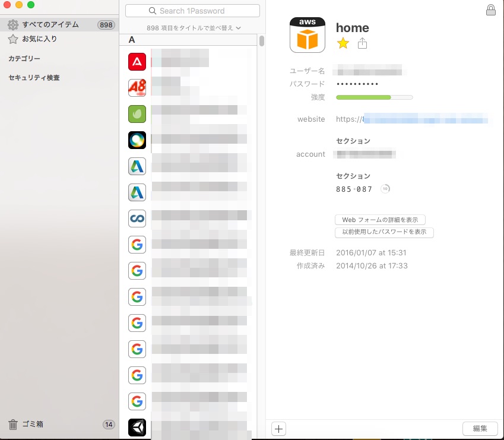
Task: Focus the Search 1Password field
Action: [192, 11]
